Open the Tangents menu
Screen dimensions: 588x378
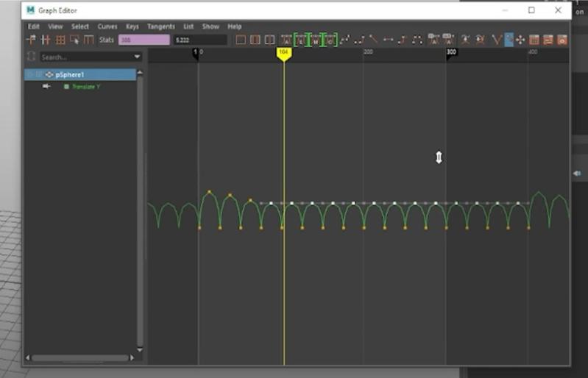click(x=161, y=26)
